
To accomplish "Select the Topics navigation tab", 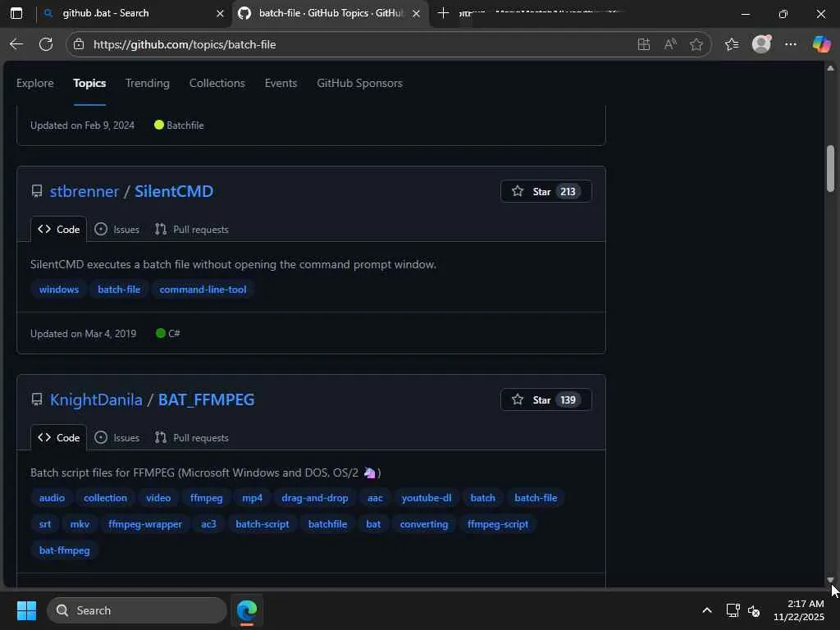I will pyautogui.click(x=89, y=83).
